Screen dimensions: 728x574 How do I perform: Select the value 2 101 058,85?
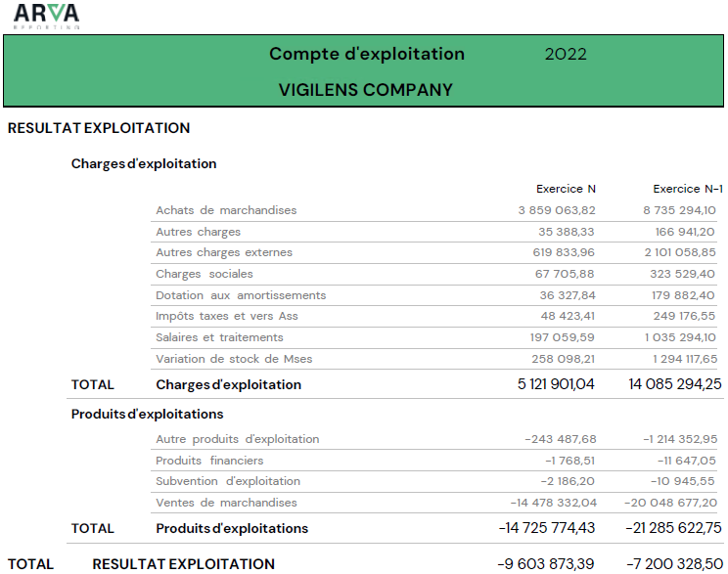coord(680,252)
